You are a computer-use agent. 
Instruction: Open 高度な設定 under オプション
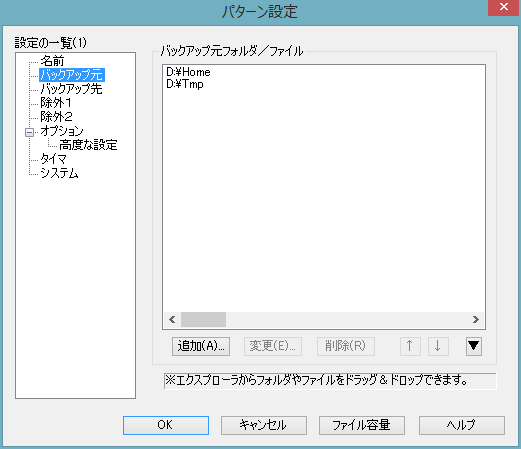click(x=88, y=145)
